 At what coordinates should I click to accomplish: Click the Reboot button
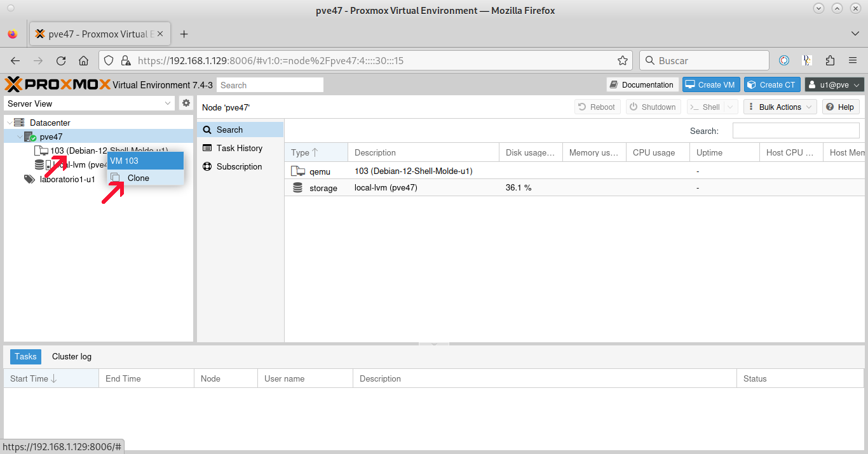596,107
